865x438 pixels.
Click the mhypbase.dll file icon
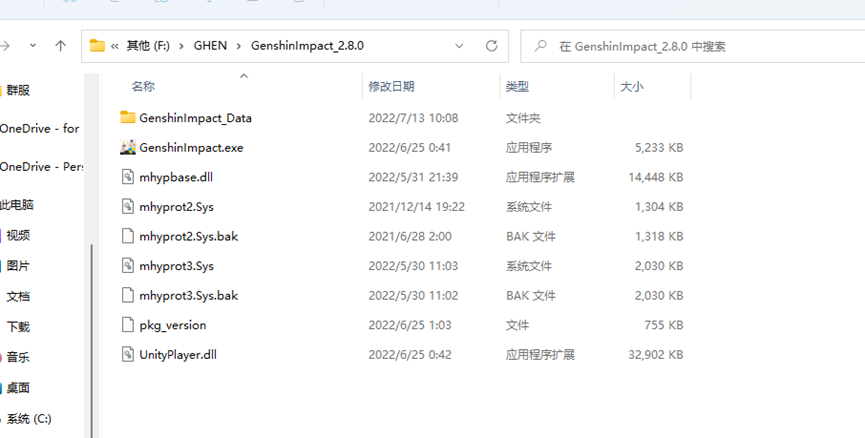coord(127,177)
